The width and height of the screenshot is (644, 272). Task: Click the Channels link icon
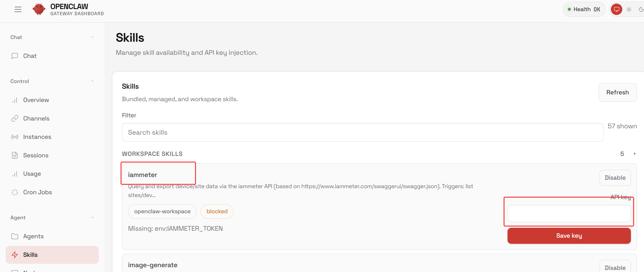15,118
